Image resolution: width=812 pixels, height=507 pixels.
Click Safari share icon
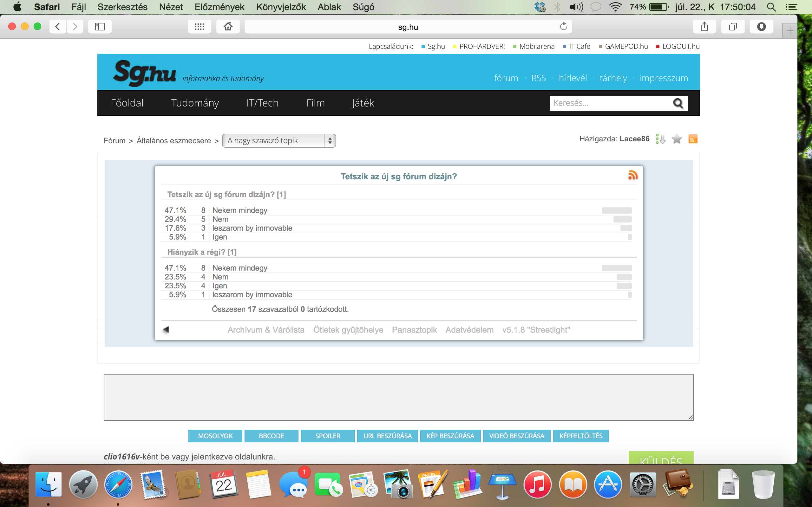[704, 27]
